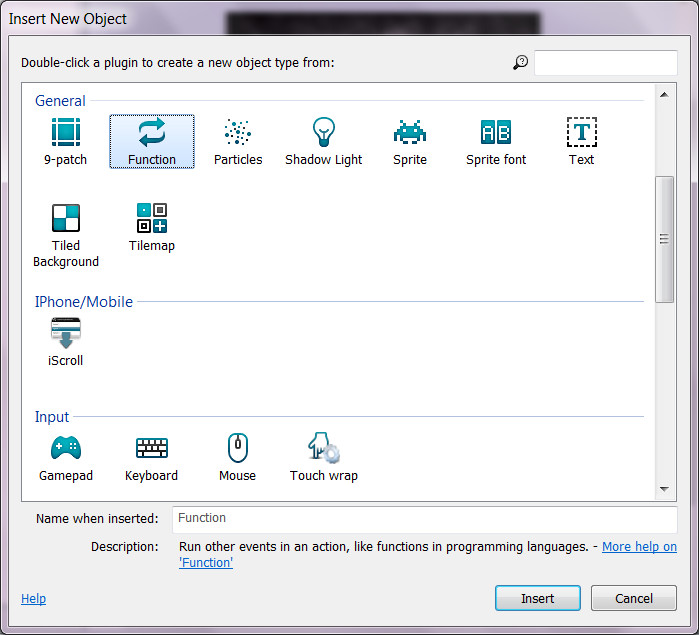This screenshot has width=699, height=635.
Task: Click the plugin search box
Action: [605, 63]
